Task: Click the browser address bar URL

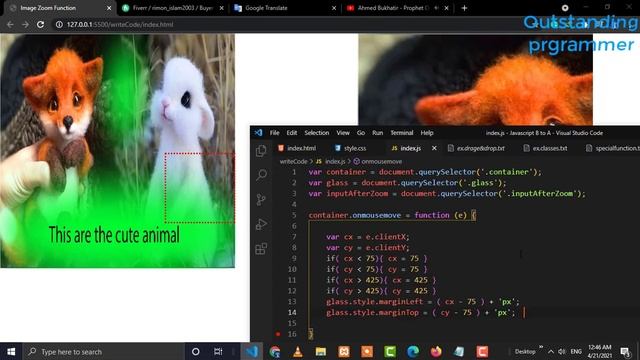Action: click(120, 24)
